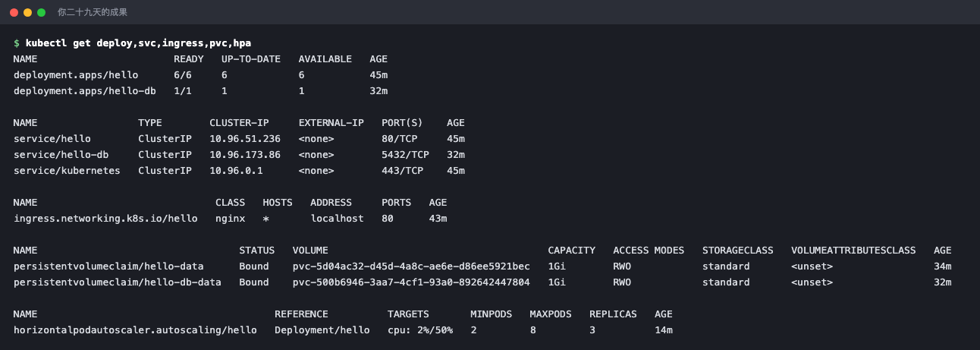This screenshot has height=350, width=980.
Task: Click HPA reference 'Deployment/hello'
Action: tap(322, 330)
